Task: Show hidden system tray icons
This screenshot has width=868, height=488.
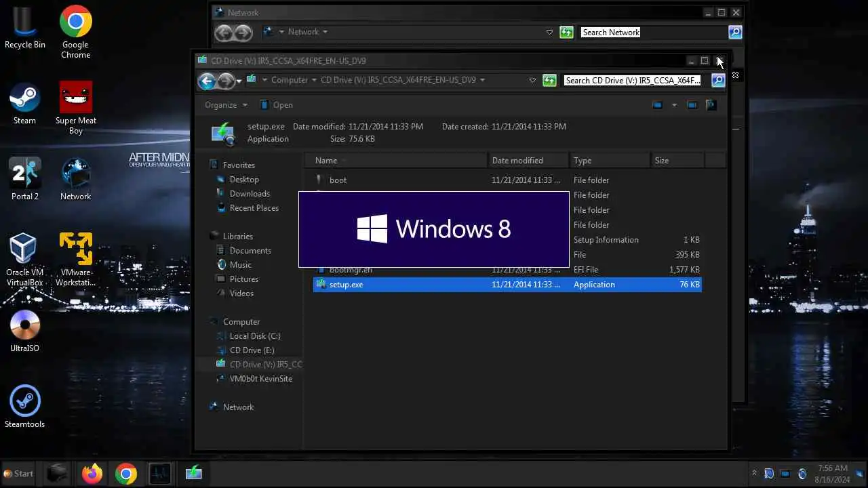Action: point(754,474)
